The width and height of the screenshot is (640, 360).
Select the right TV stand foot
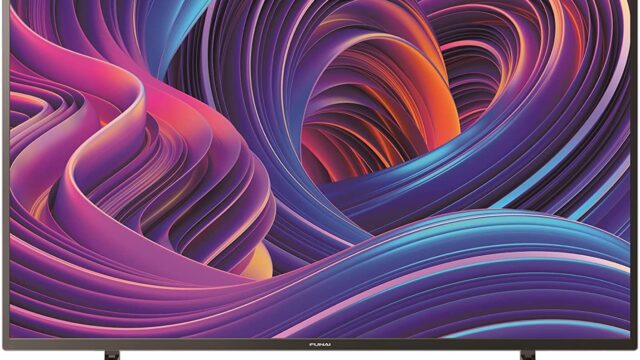click(527, 355)
